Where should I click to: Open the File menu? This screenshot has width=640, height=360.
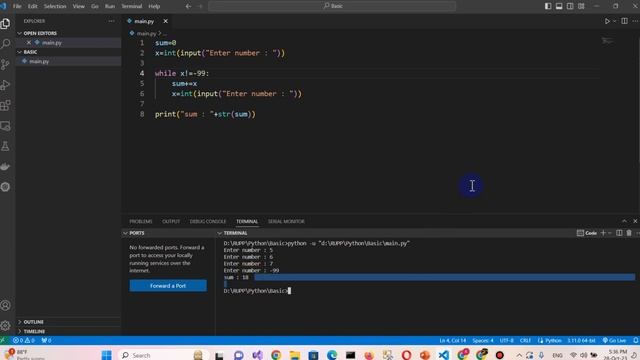(17, 6)
